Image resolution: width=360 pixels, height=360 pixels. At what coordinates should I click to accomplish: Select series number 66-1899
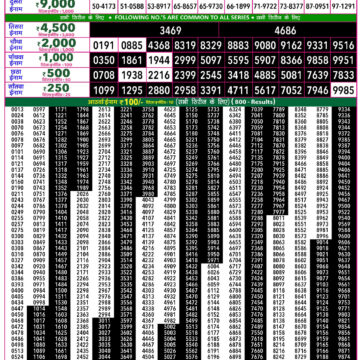click(x=238, y=6)
